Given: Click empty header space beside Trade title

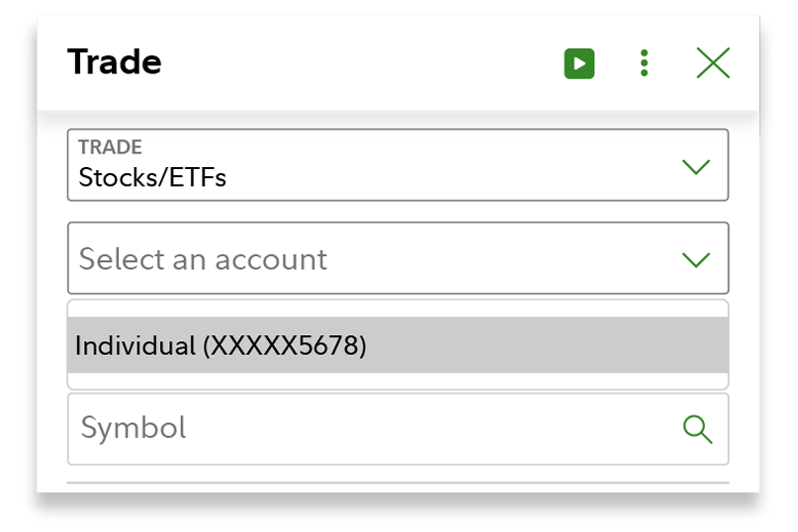Looking at the screenshot, I should [356, 64].
